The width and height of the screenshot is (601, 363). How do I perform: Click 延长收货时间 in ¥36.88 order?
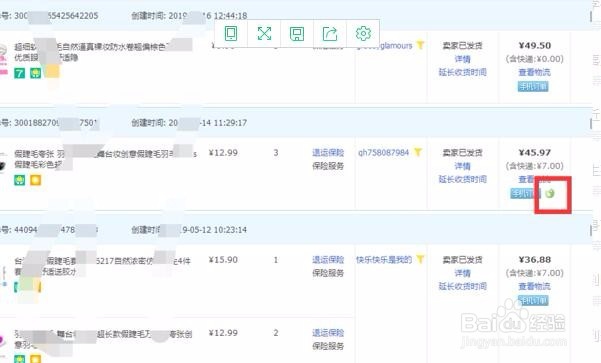pos(463,286)
